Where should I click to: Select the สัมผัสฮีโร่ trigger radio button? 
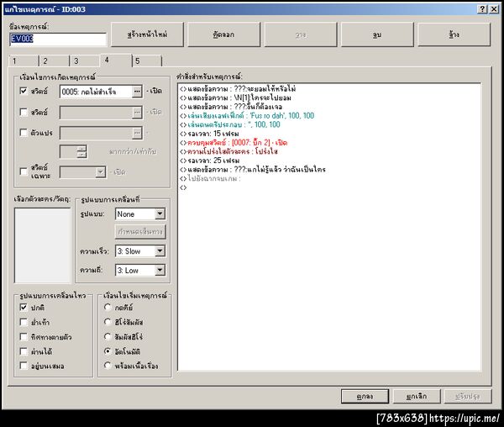coord(108,337)
